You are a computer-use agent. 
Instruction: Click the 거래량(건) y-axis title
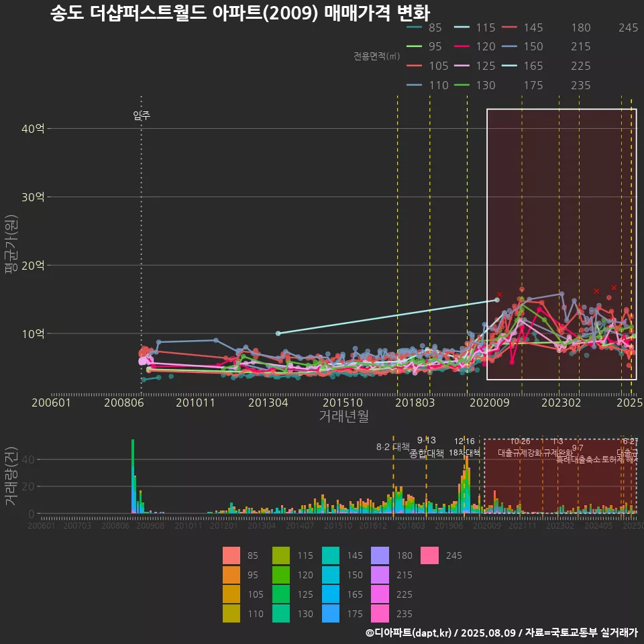point(11,476)
